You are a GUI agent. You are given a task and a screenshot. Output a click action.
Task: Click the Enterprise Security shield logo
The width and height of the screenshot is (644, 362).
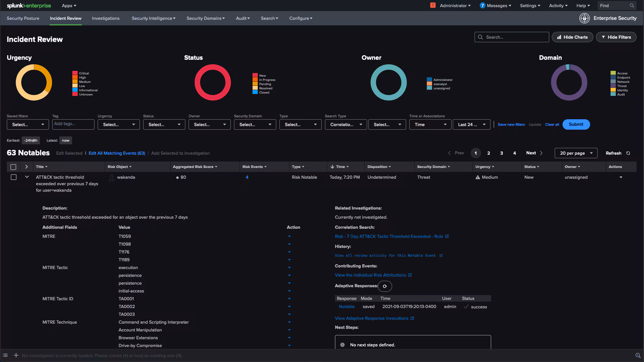584,18
